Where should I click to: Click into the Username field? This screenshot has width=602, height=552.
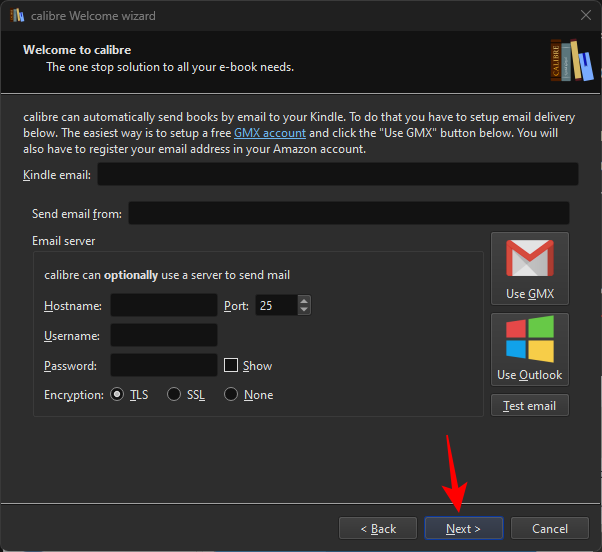pyautogui.click(x=163, y=336)
